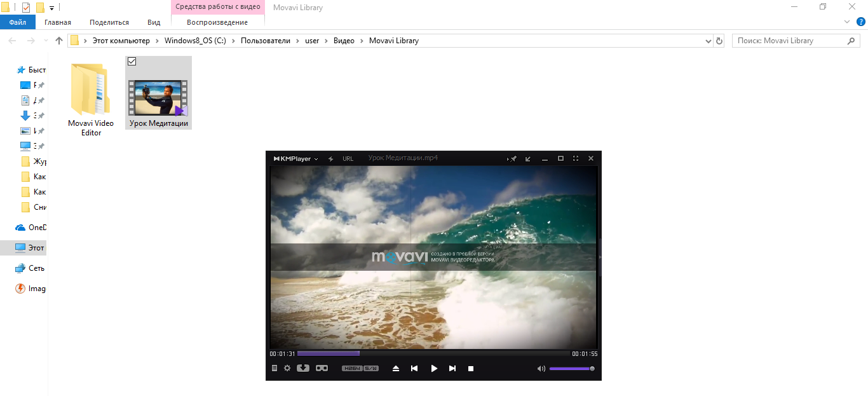Image resolution: width=868 pixels, height=396 pixels.
Task: Skip to the next track
Action: 452,369
